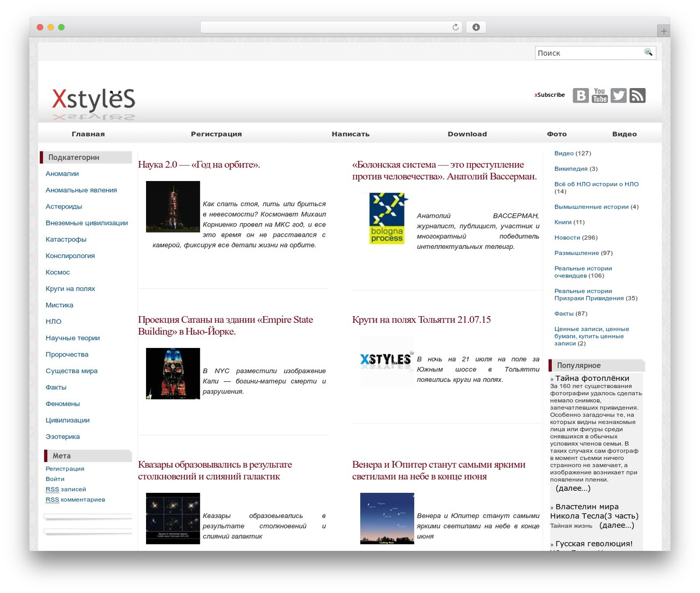Open the Видео top menu item
The image size is (700, 593).
pyautogui.click(x=625, y=134)
